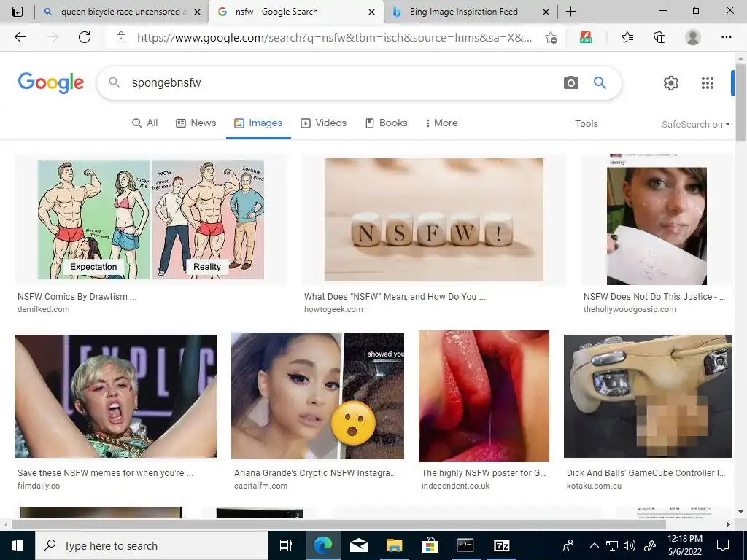The height and width of the screenshot is (560, 747).
Task: Click the vertical page scrollbar thumb
Action: click(740, 102)
